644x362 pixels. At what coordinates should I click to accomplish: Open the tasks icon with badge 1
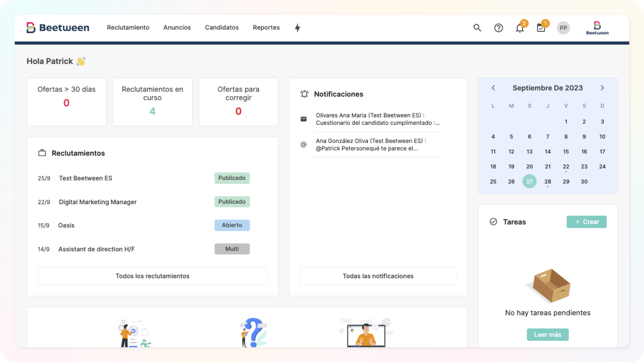(x=541, y=28)
